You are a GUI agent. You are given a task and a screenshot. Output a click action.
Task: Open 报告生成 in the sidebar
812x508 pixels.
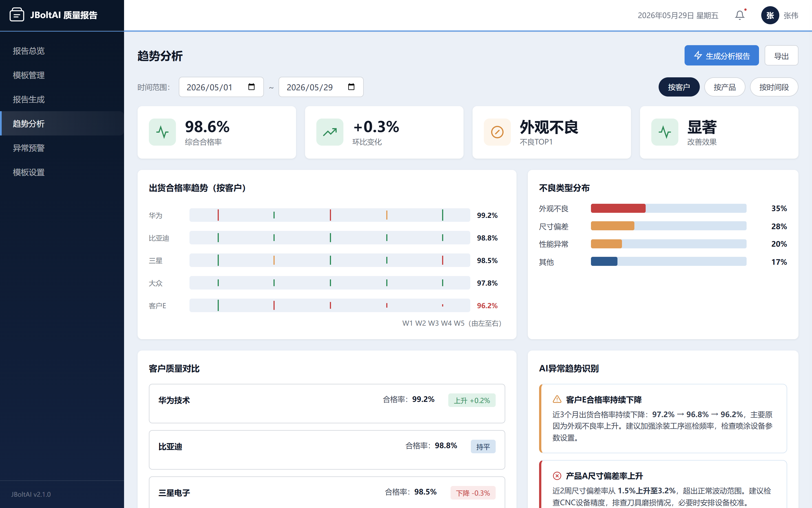(62, 99)
